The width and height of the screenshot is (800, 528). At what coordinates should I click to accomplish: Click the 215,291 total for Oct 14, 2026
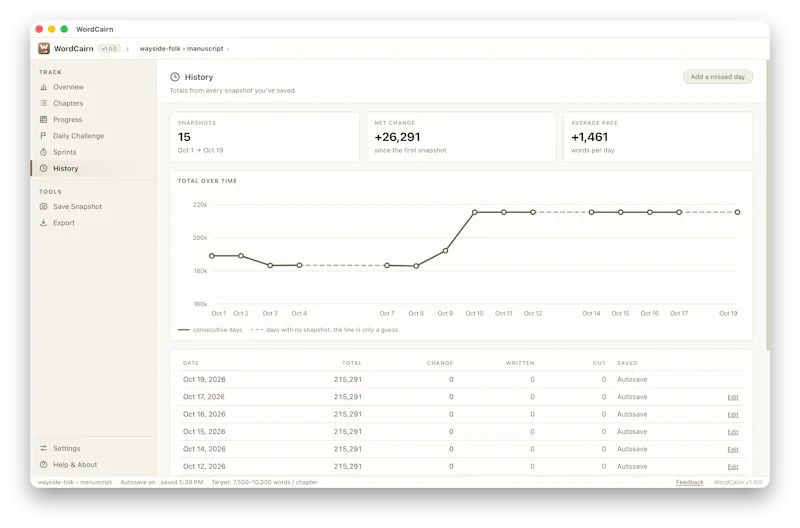pos(348,449)
